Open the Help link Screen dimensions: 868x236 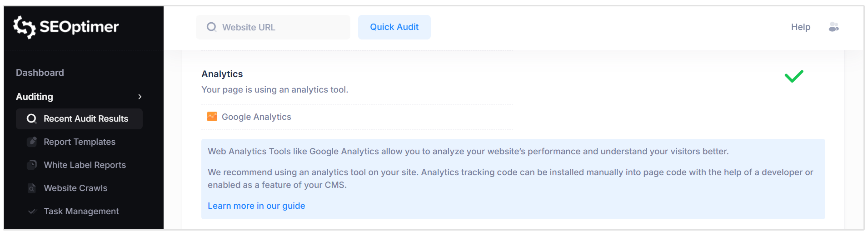point(800,27)
